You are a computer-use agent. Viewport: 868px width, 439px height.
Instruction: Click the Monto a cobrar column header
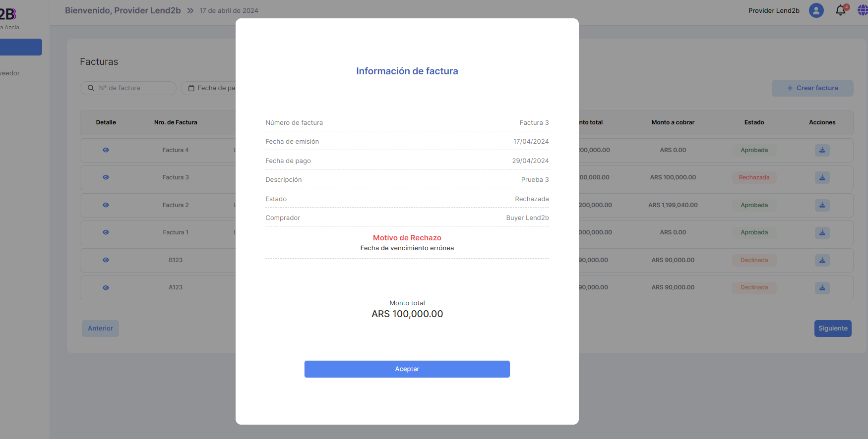point(673,122)
